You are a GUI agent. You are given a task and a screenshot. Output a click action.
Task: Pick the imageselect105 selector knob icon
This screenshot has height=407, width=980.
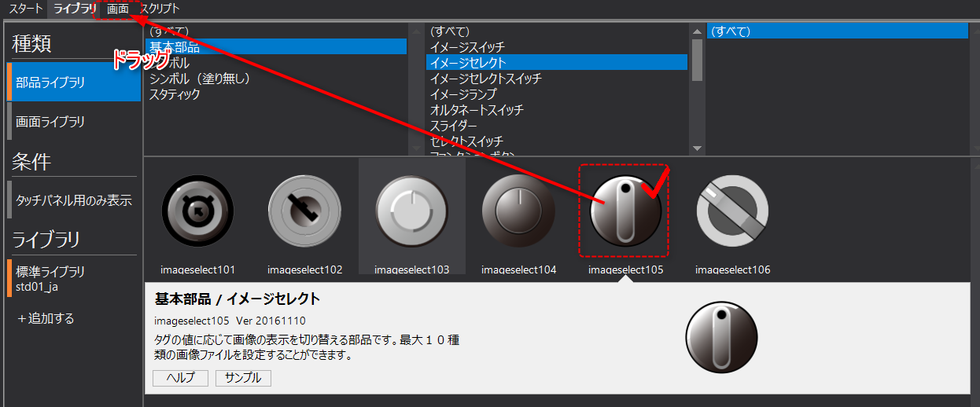(x=625, y=210)
